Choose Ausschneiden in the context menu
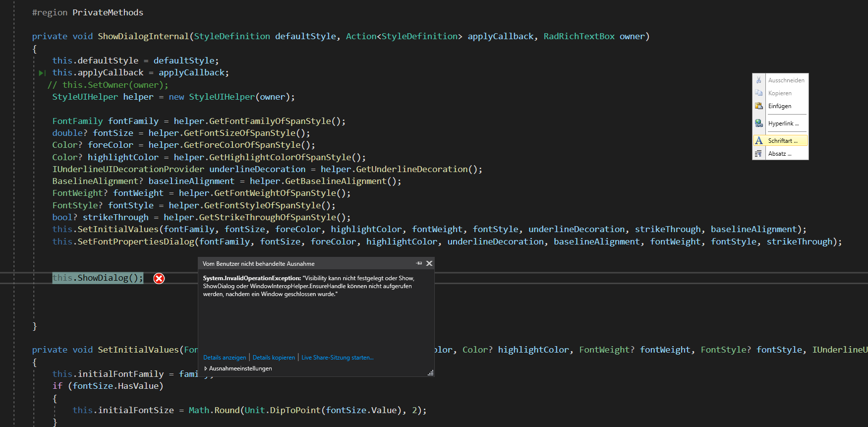The height and width of the screenshot is (427, 868). pyautogui.click(x=780, y=80)
